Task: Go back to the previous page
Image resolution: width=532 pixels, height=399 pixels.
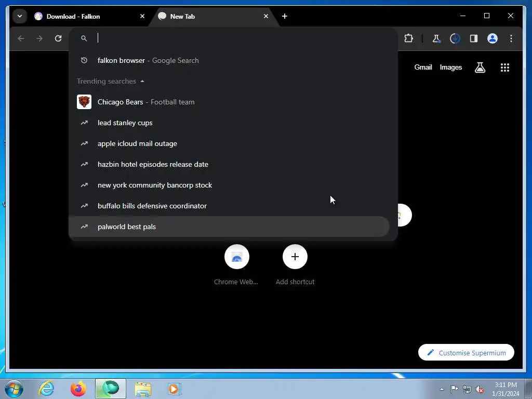Action: point(21,38)
